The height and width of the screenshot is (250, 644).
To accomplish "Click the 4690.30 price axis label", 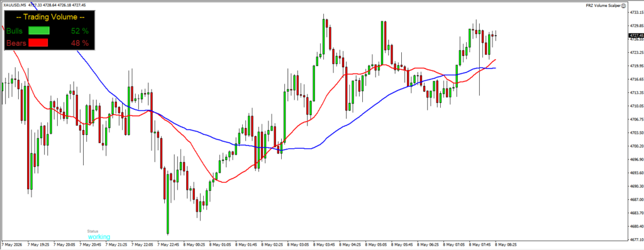I will click(636, 187).
